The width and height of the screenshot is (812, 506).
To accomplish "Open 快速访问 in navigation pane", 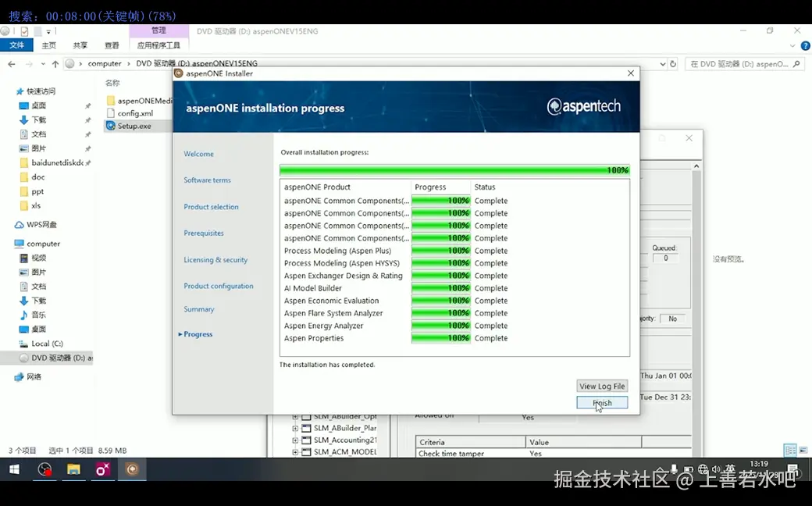I will [36, 91].
